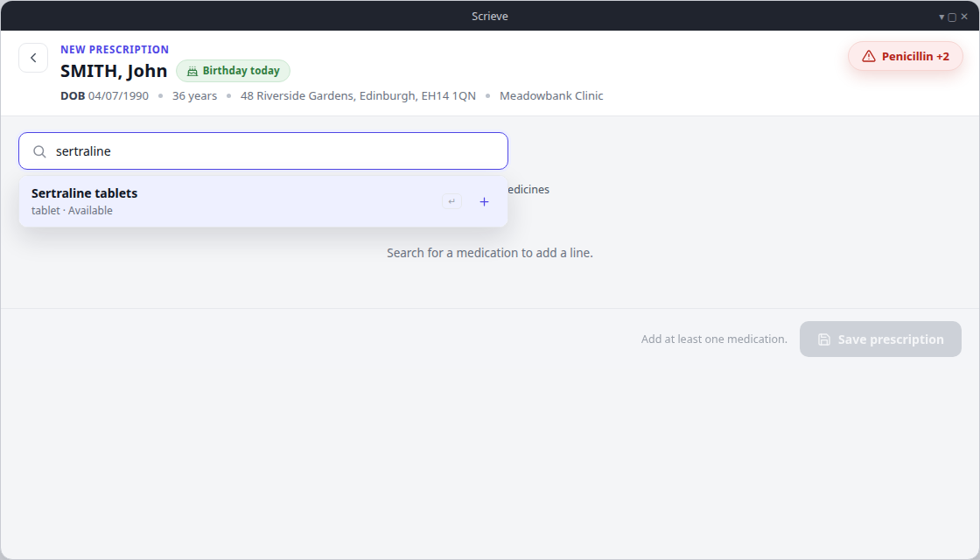The image size is (980, 560).
Task: Select the Sertraline tablets result
Action: pyautogui.click(x=263, y=201)
